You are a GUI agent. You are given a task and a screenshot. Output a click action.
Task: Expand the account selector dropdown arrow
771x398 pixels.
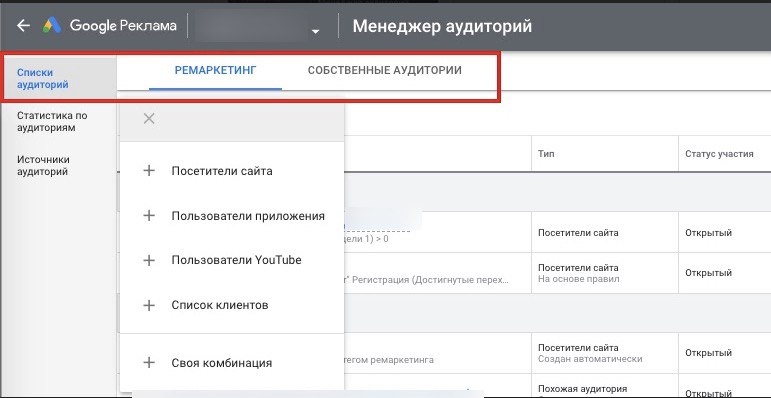[x=316, y=31]
